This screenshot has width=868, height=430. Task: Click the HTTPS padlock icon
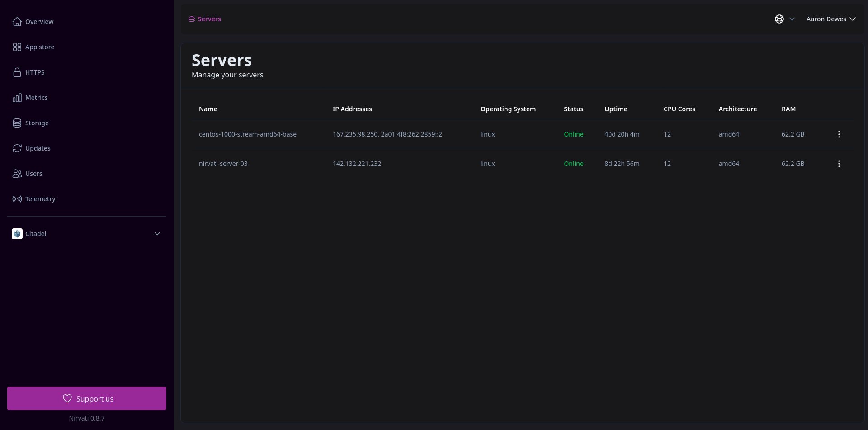17,72
